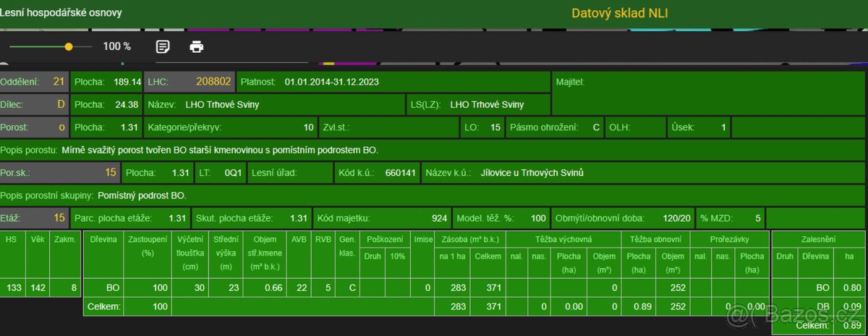Click the Platnost date 01.01.2014-31.12.2023

coord(332,82)
